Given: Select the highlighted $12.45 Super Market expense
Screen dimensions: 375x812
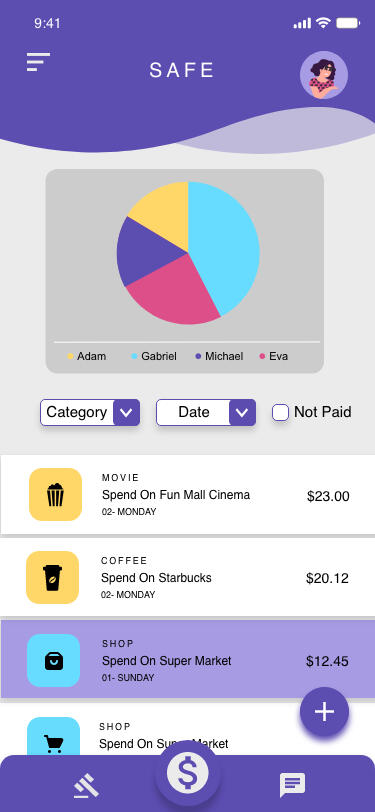Looking at the screenshot, I should [x=188, y=660].
